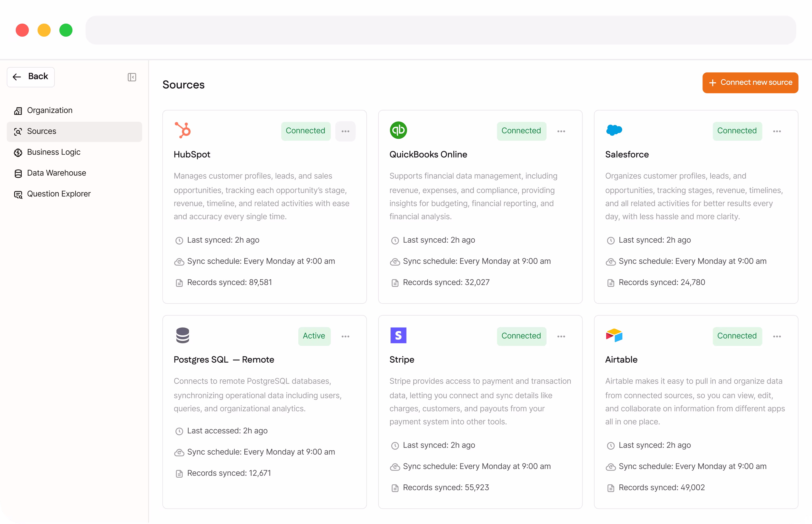Screen dimensions: 812x524
Task: Go to Organization in the sidebar
Action: coord(74,111)
